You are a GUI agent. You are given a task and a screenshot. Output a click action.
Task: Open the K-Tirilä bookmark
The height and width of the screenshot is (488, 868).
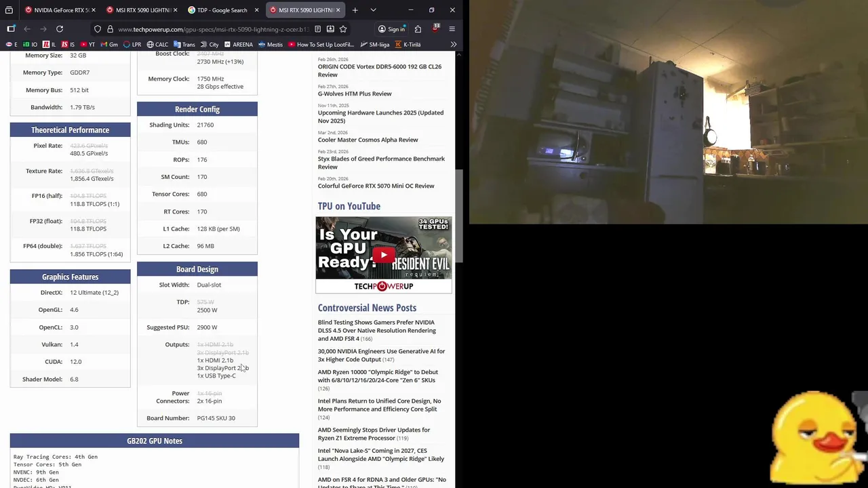point(408,45)
